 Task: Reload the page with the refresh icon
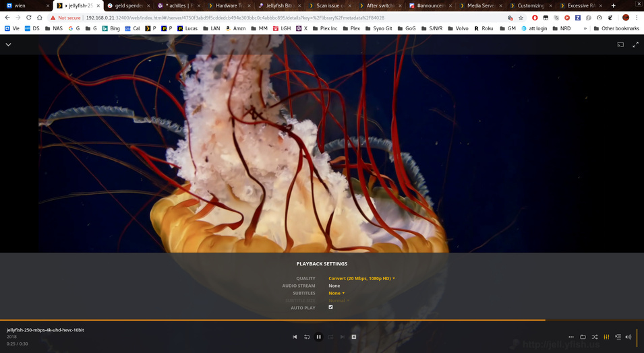coord(29,18)
